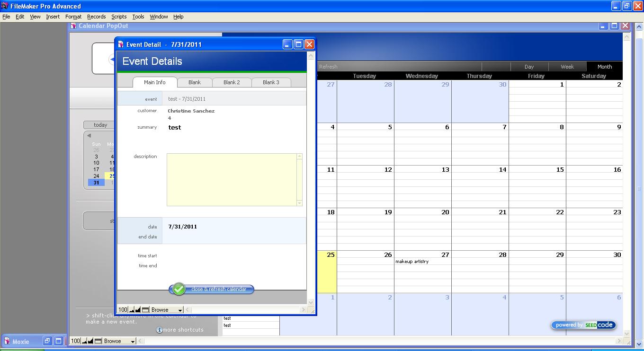Image resolution: width=644 pixels, height=351 pixels.
Task: Open the File menu
Action: 6,17
